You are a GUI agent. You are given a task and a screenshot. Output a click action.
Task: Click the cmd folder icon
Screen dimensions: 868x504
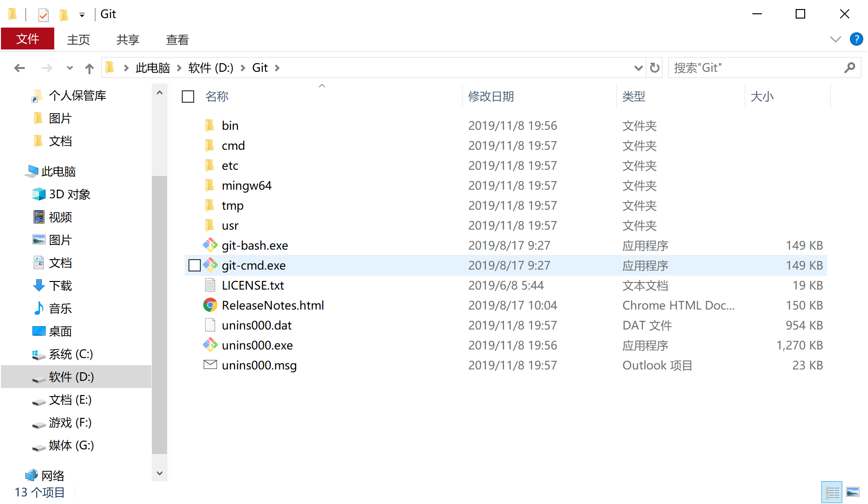pos(209,145)
